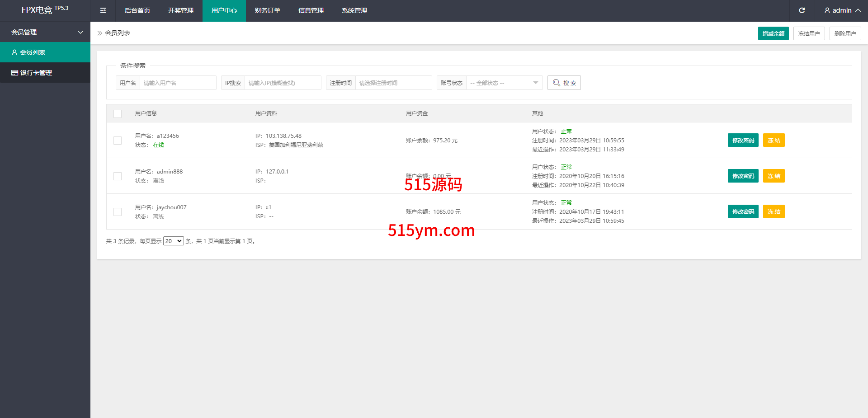868x418 pixels.
Task: Click the magnifier icon in search button
Action: (557, 83)
